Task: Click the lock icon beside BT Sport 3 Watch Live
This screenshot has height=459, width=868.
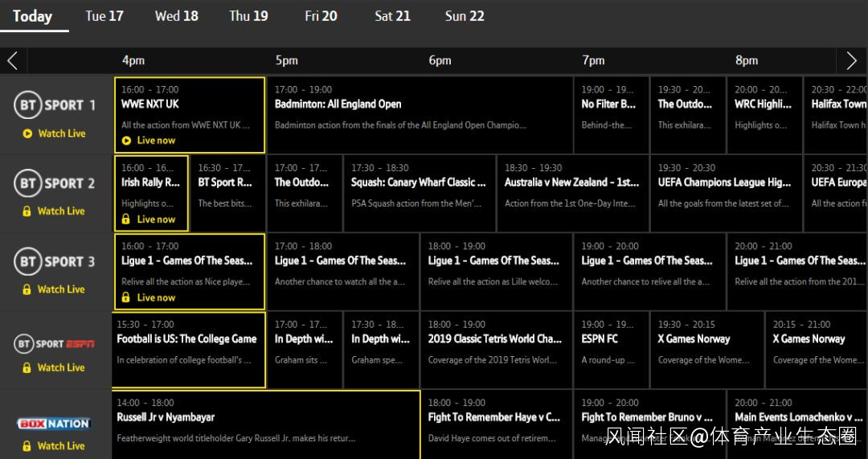Action: pyautogui.click(x=27, y=289)
